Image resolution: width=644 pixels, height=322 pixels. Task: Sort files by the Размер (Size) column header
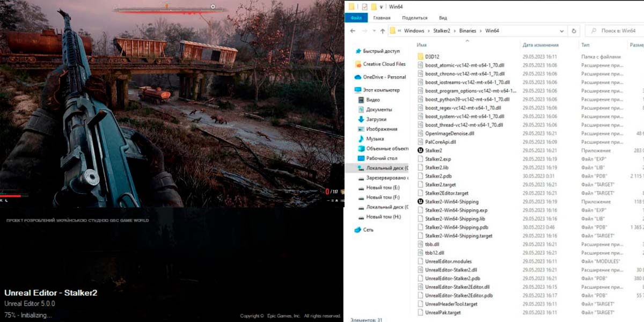click(x=636, y=45)
